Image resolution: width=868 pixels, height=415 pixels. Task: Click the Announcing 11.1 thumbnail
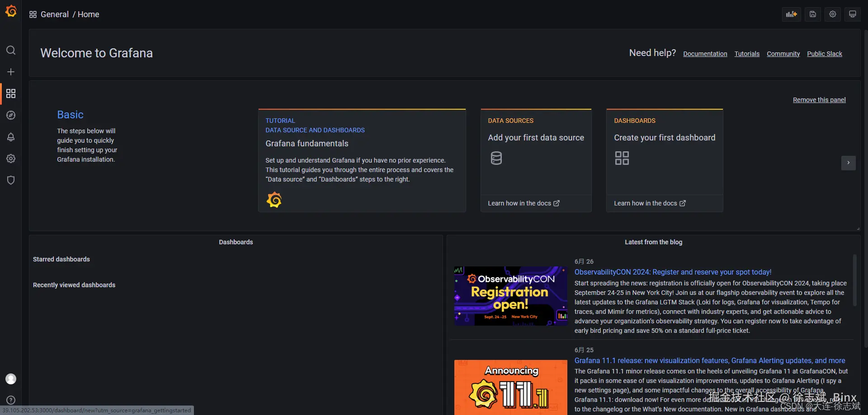pyautogui.click(x=511, y=387)
